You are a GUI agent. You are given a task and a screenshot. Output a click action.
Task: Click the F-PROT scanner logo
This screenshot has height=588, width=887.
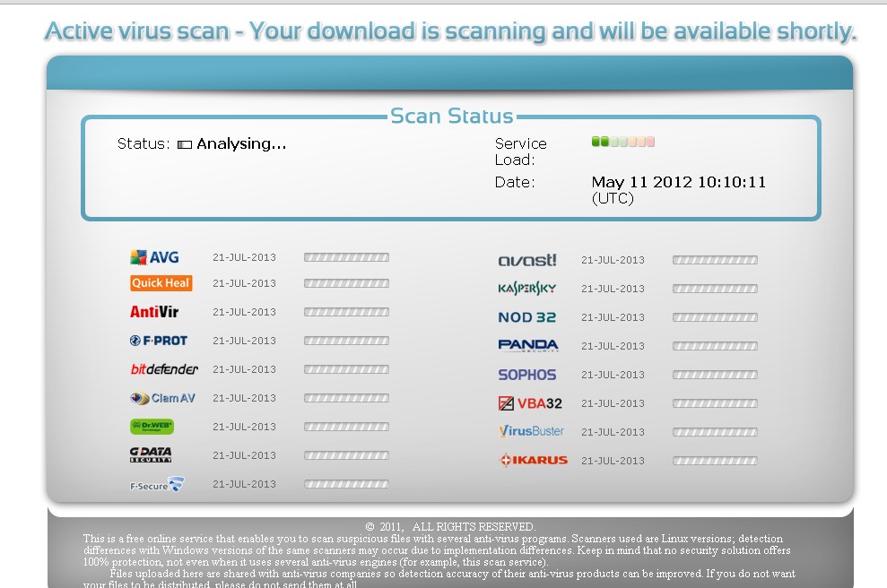(x=159, y=341)
